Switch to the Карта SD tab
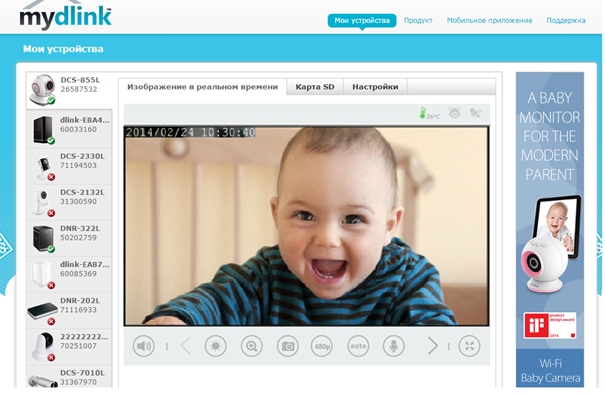This screenshot has width=605, height=396. [x=315, y=87]
